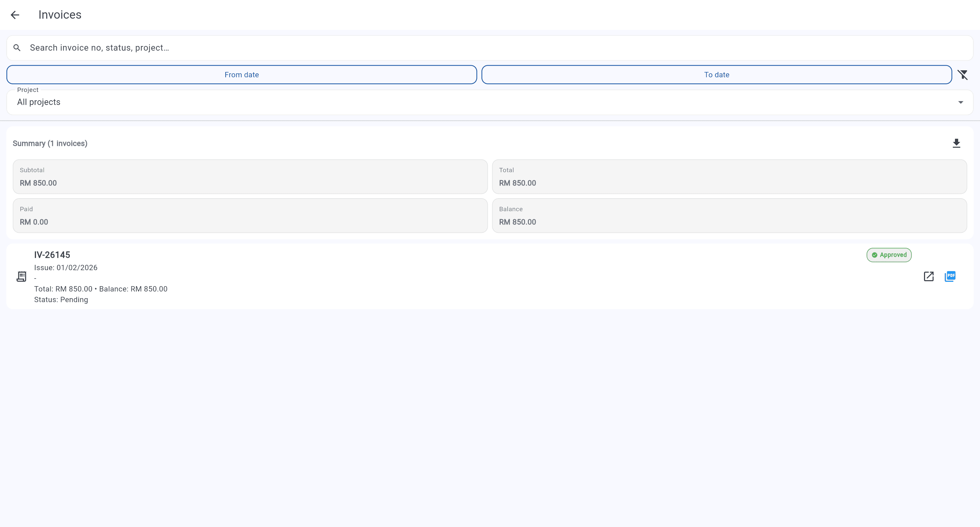
Task: Click the back arrow to leave Invoices
Action: pyautogui.click(x=15, y=14)
